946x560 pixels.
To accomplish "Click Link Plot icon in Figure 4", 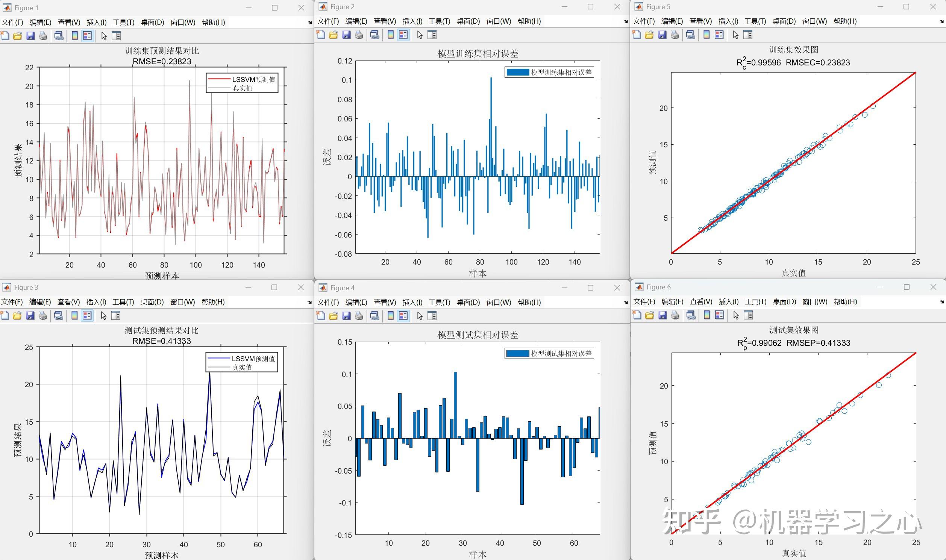I will click(x=374, y=316).
